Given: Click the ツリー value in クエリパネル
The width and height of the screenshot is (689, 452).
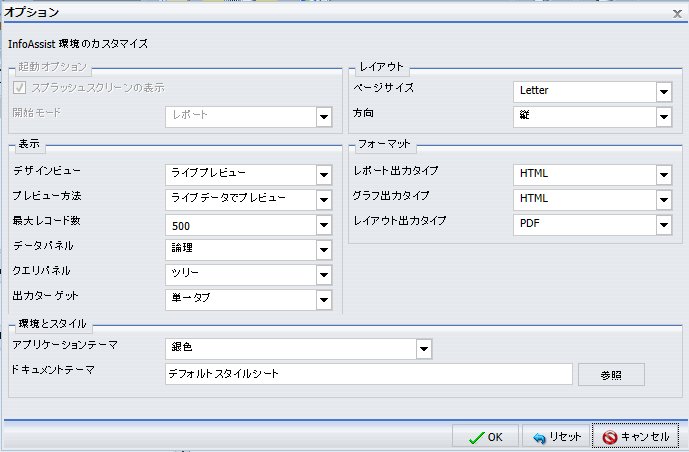Looking at the screenshot, I should (x=241, y=275).
